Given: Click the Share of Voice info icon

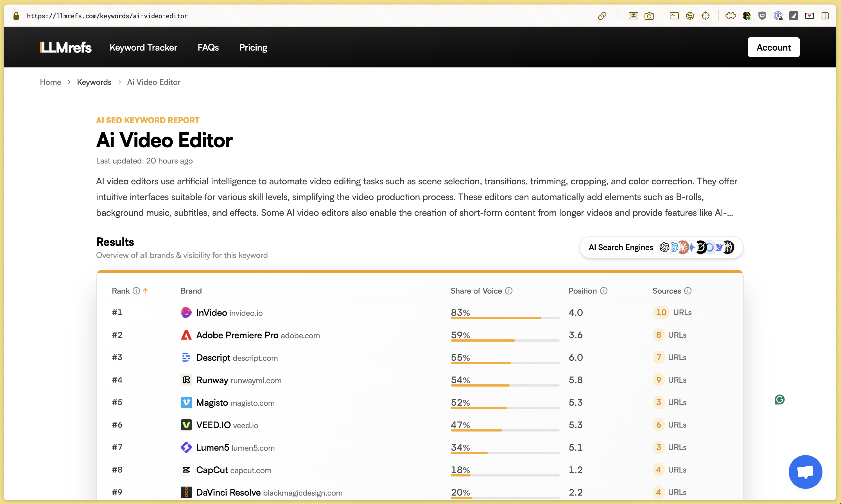Looking at the screenshot, I should coord(509,291).
